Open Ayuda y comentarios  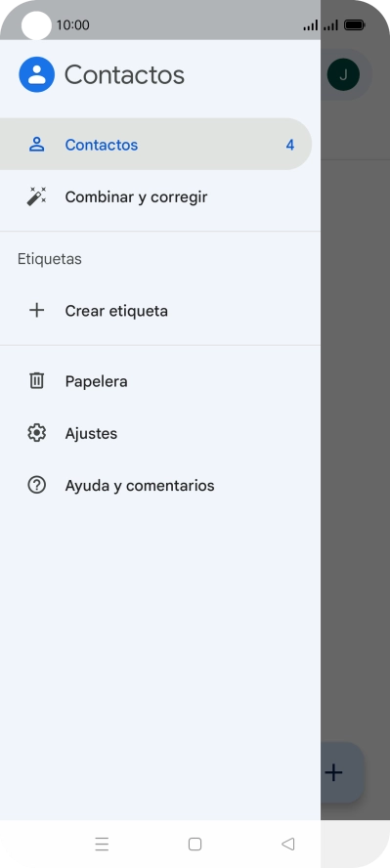coord(160,485)
